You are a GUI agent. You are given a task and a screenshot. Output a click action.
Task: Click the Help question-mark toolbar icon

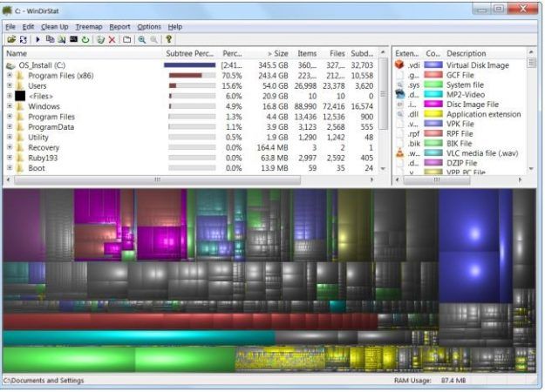pyautogui.click(x=169, y=39)
